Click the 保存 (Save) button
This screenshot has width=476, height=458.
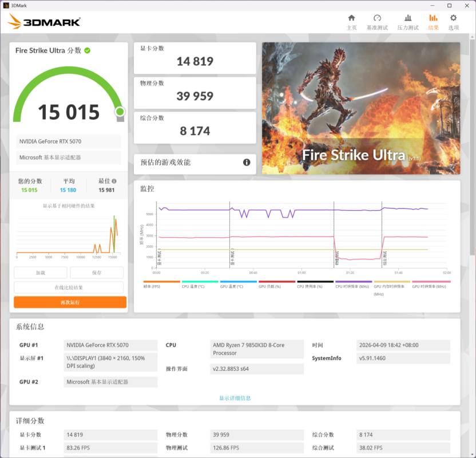pyautogui.click(x=96, y=273)
